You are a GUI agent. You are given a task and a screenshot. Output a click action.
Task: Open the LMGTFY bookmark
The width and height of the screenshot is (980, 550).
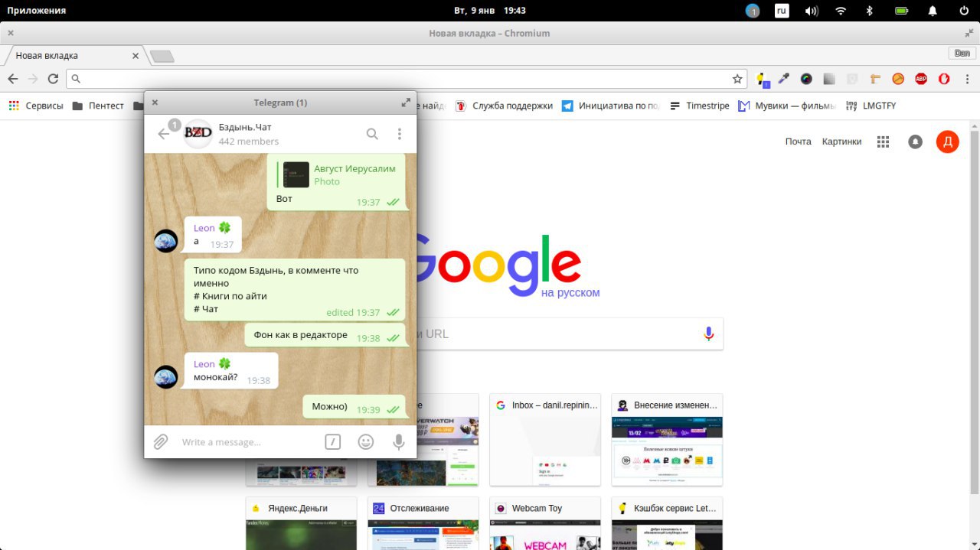871,106
